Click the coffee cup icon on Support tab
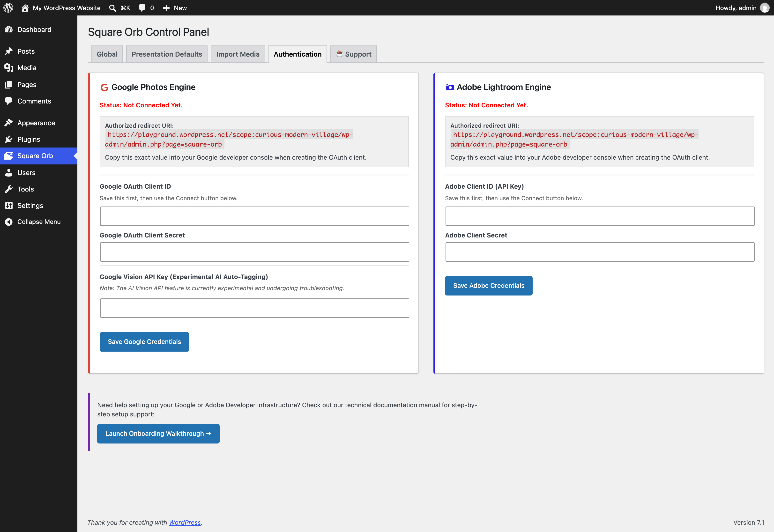This screenshot has width=774, height=532. pos(339,54)
